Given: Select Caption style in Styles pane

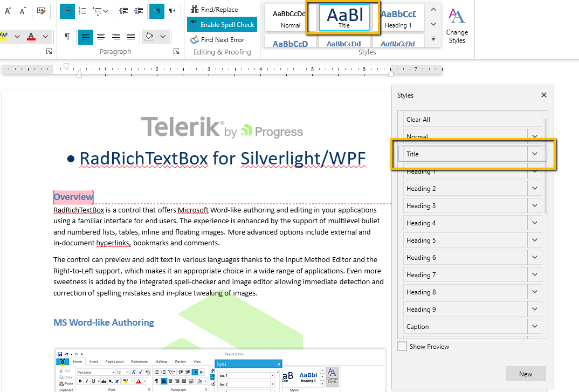Looking at the screenshot, I should 465,327.
